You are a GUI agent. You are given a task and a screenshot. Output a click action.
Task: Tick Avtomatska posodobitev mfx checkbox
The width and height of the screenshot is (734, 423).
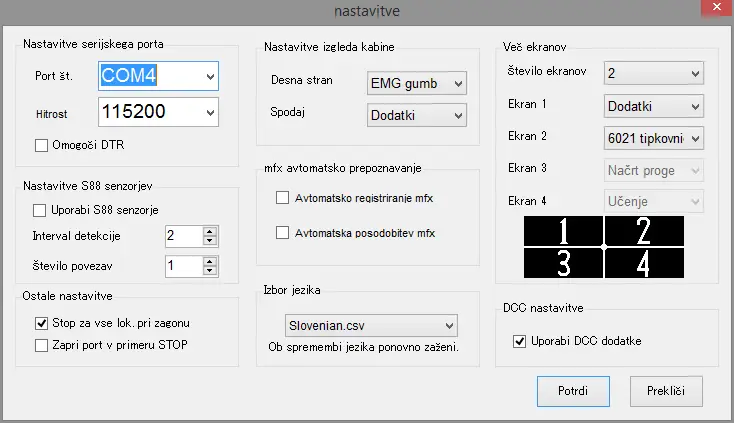coord(282,233)
